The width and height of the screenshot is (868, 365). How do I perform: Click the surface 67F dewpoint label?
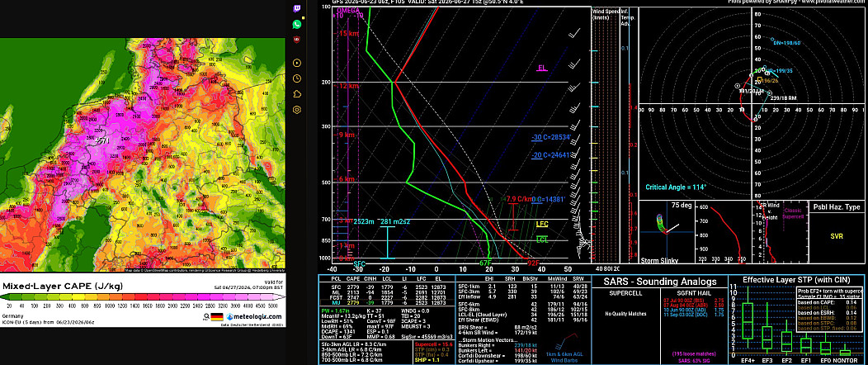click(x=485, y=263)
